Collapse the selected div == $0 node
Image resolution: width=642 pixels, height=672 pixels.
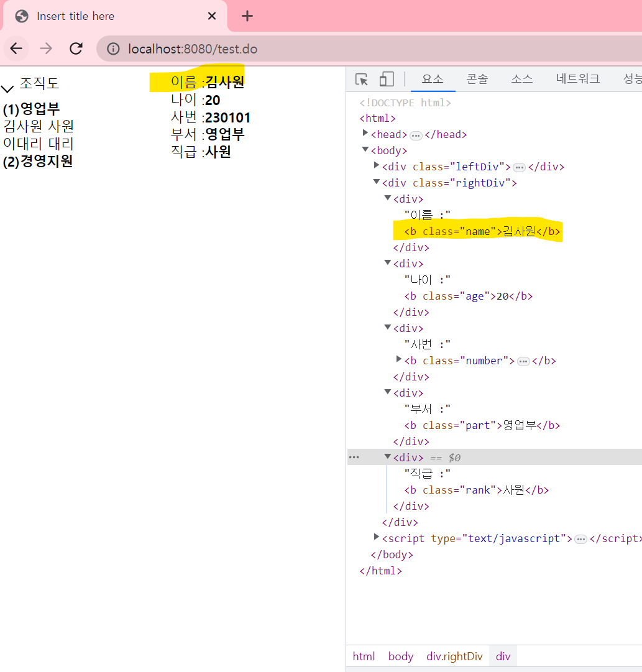click(387, 457)
